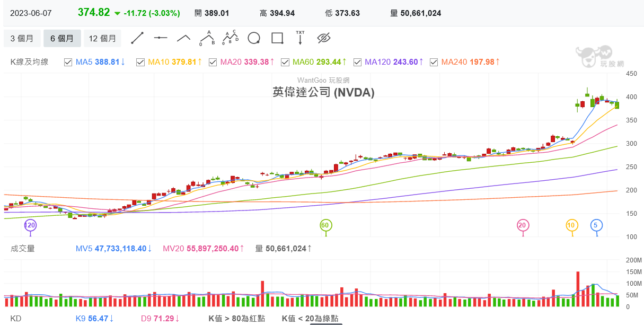Click the blue 5 moving average marker
Screen dimensions: 644x325
pos(596,225)
